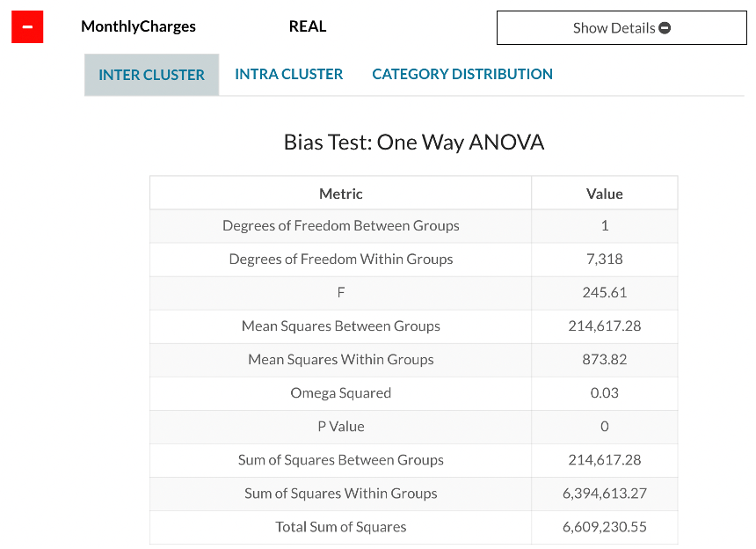Click the Value column header
Image resolution: width=756 pixels, height=549 pixels.
[604, 193]
